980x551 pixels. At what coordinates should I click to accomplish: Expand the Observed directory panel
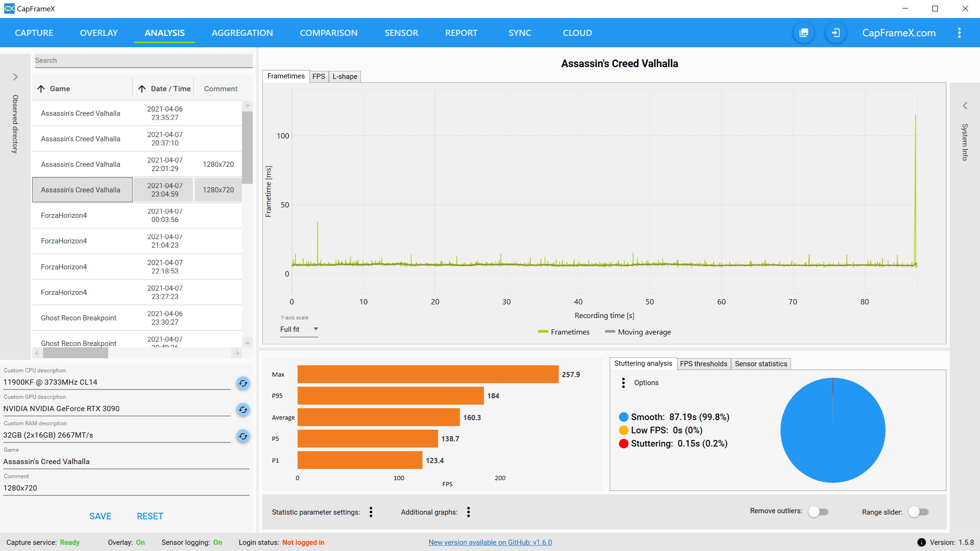(x=15, y=77)
